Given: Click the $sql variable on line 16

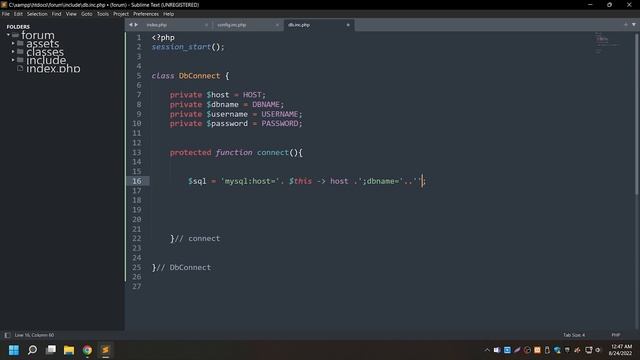Looking at the screenshot, I should pyautogui.click(x=197, y=181).
